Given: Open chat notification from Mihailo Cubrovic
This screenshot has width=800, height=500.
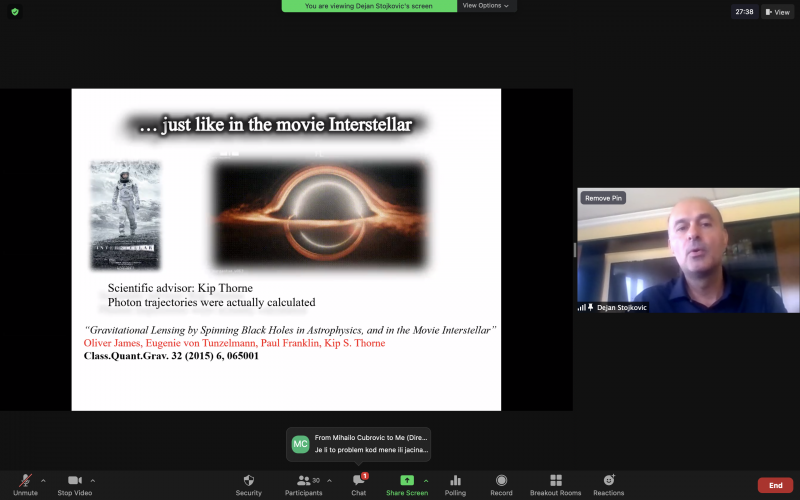Looking at the screenshot, I should (359, 444).
